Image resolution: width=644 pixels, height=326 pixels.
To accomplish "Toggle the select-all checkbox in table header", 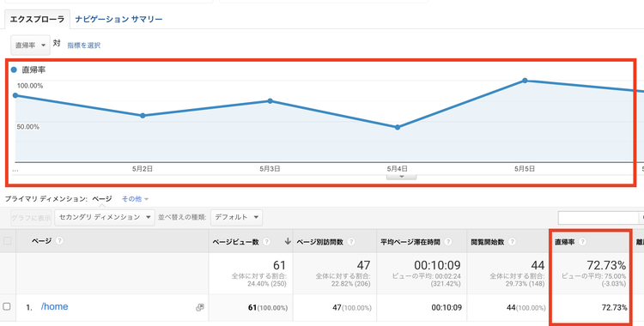I will coord(7,241).
